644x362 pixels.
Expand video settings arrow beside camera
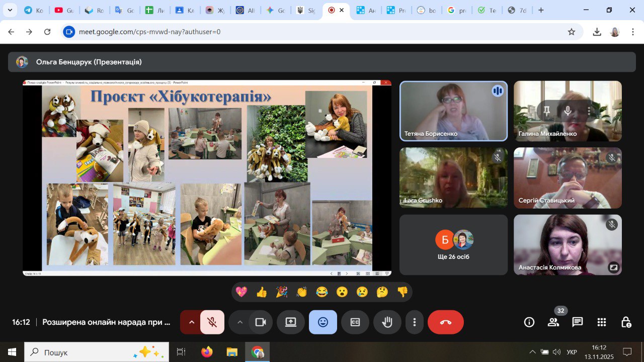coord(239,322)
